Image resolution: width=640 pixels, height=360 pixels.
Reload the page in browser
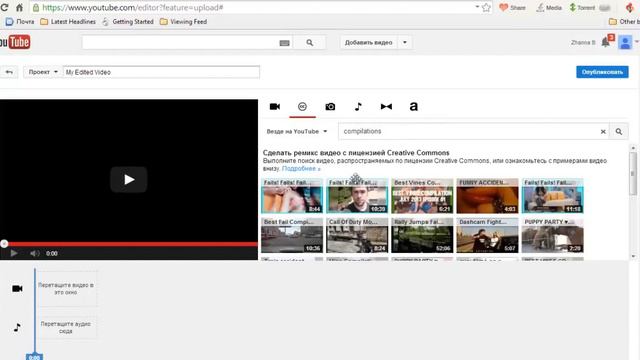pyautogui.click(x=4, y=7)
